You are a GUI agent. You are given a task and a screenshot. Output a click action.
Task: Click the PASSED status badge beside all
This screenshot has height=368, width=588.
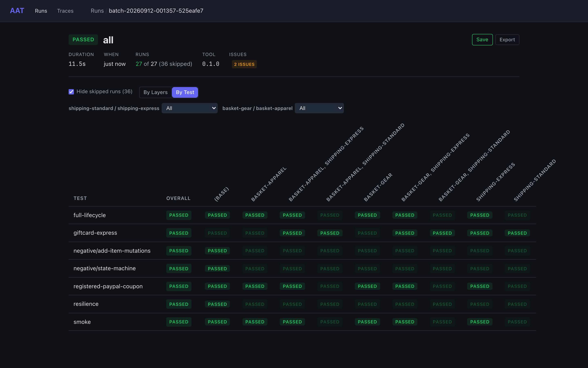pyautogui.click(x=83, y=40)
